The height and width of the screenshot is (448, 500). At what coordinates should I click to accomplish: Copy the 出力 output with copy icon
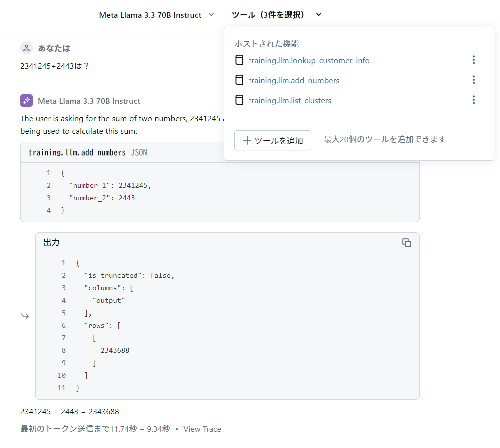[x=407, y=243]
